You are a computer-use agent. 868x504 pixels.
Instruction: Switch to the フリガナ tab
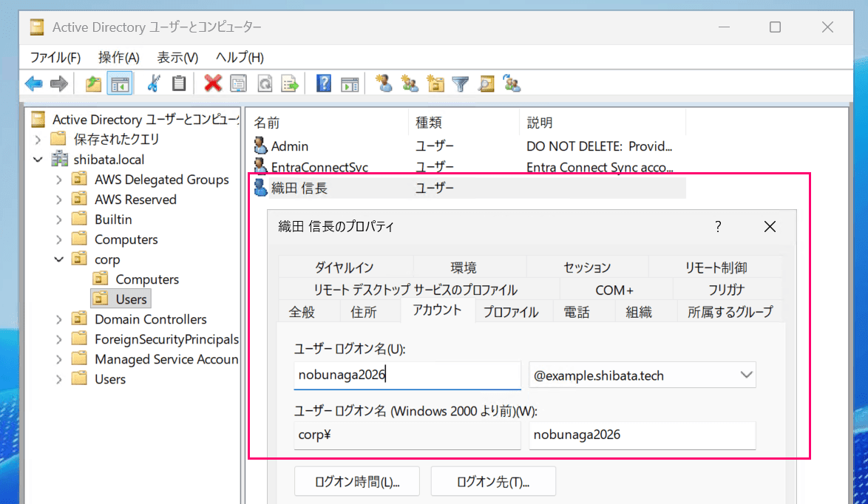pos(727,290)
